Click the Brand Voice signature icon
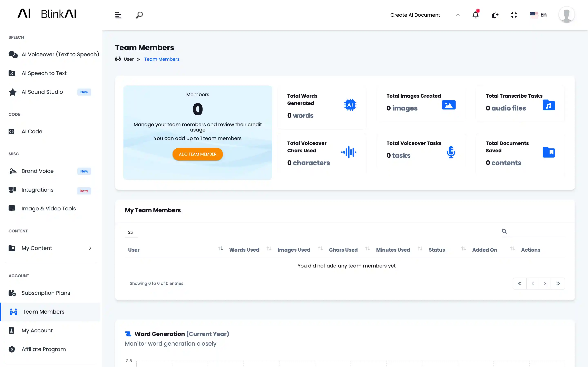Screen dimensions: 588x367 tap(13, 171)
